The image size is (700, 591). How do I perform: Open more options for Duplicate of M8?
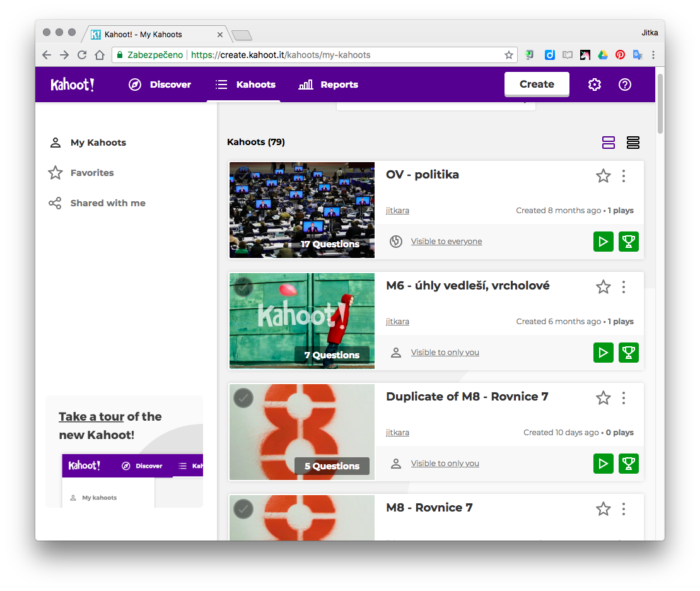tap(624, 398)
